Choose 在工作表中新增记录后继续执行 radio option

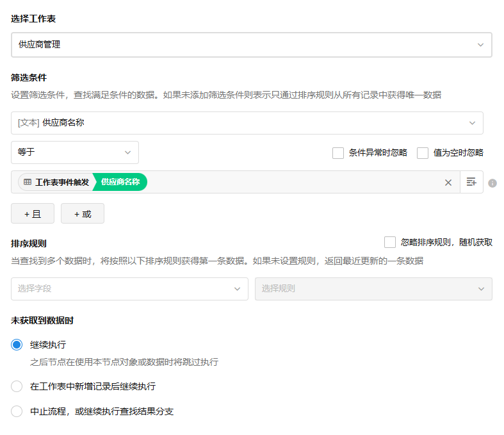tap(17, 386)
